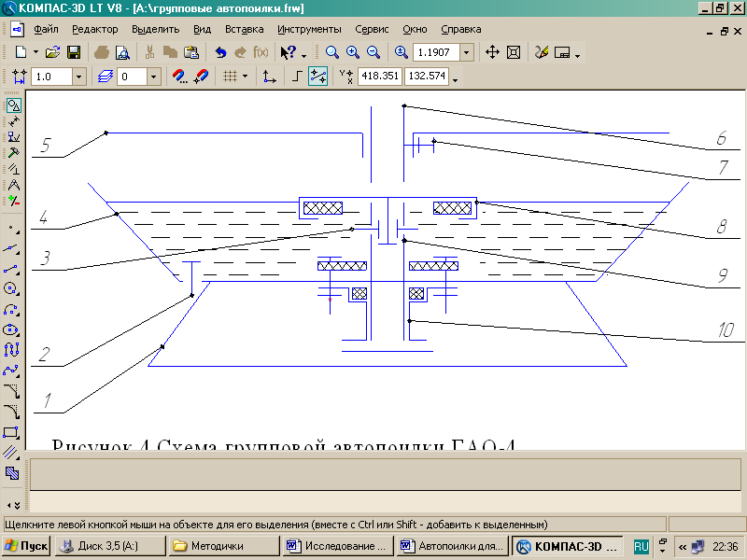Select the Arc tool
This screenshot has height=560, width=747.
[12, 310]
